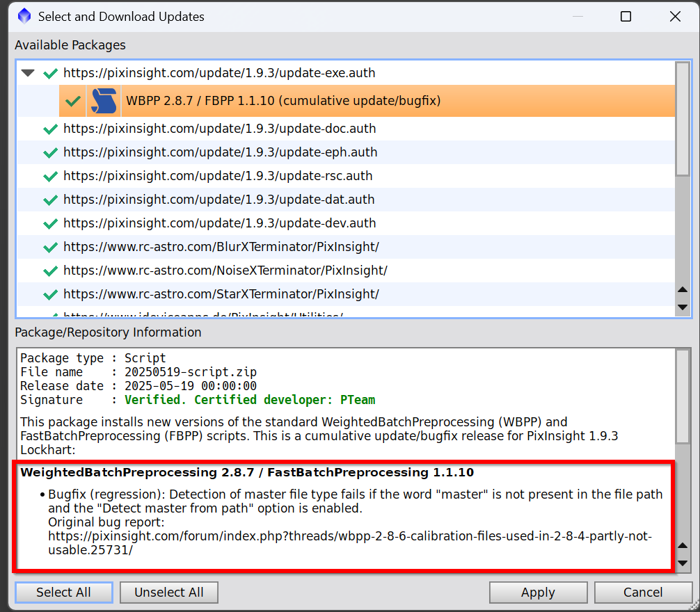700x612 pixels.
Task: Click up arrow of information panel scrollbar
Action: coord(683,545)
